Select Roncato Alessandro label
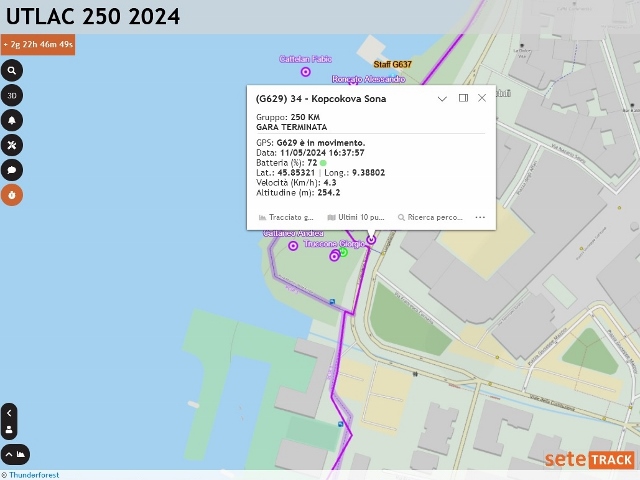The width and height of the screenshot is (640, 480). tap(369, 79)
